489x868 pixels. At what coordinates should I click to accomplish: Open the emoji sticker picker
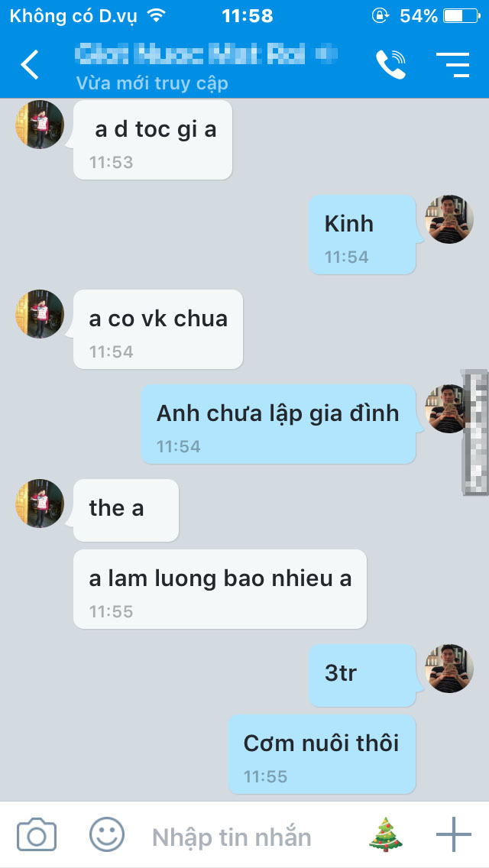107,834
